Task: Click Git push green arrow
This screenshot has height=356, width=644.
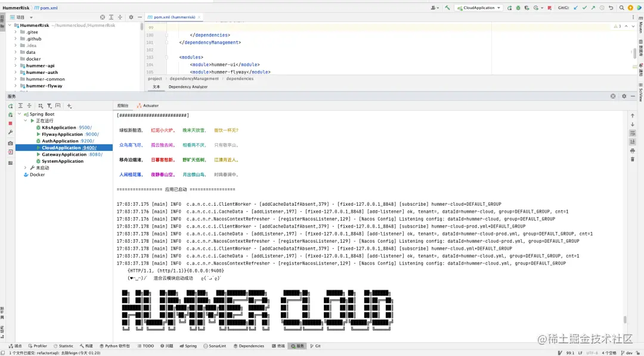Action: point(593,8)
